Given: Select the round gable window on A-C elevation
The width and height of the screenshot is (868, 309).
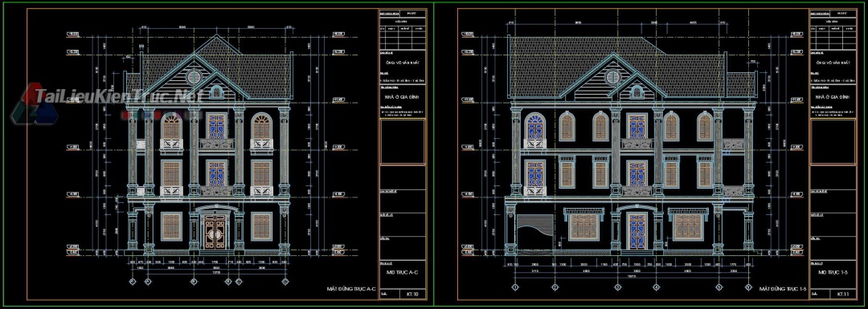Looking at the screenshot, I should click(x=194, y=77).
